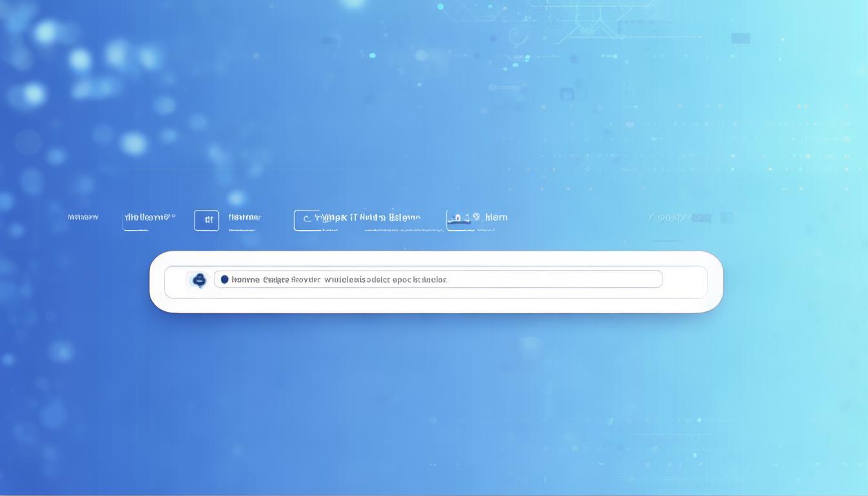Expand the Welcome dropdown in the navigation
The width and height of the screenshot is (868, 496).
(147, 218)
